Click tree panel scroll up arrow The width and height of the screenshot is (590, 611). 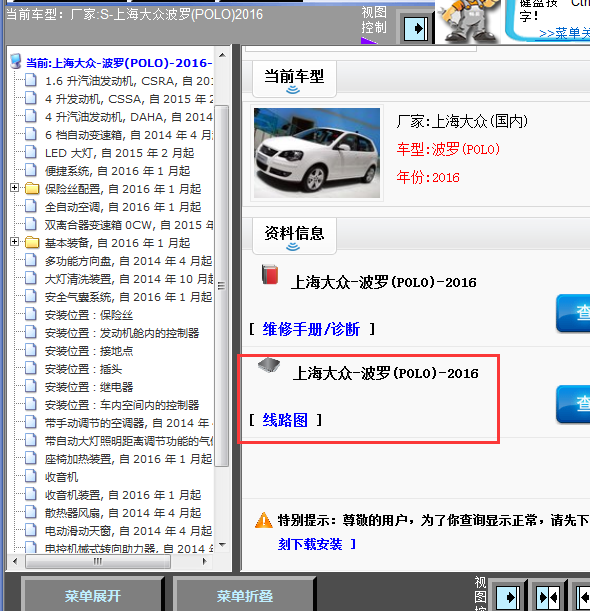(x=222, y=55)
